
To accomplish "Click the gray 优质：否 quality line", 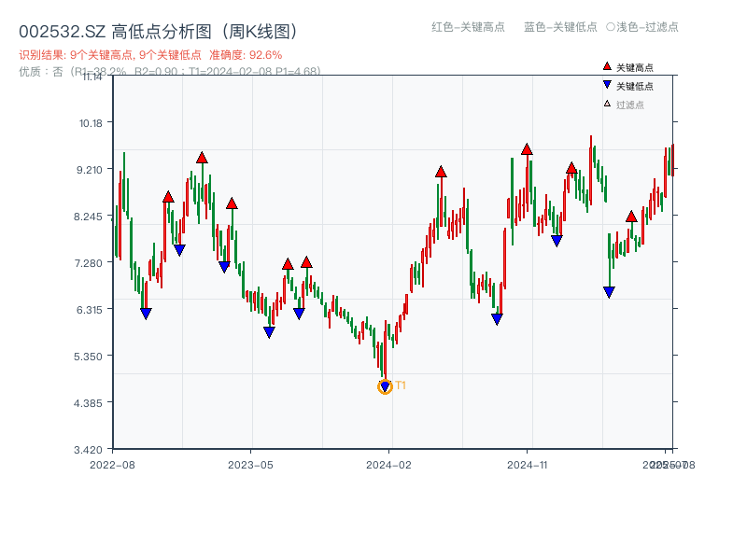I will (x=170, y=72).
